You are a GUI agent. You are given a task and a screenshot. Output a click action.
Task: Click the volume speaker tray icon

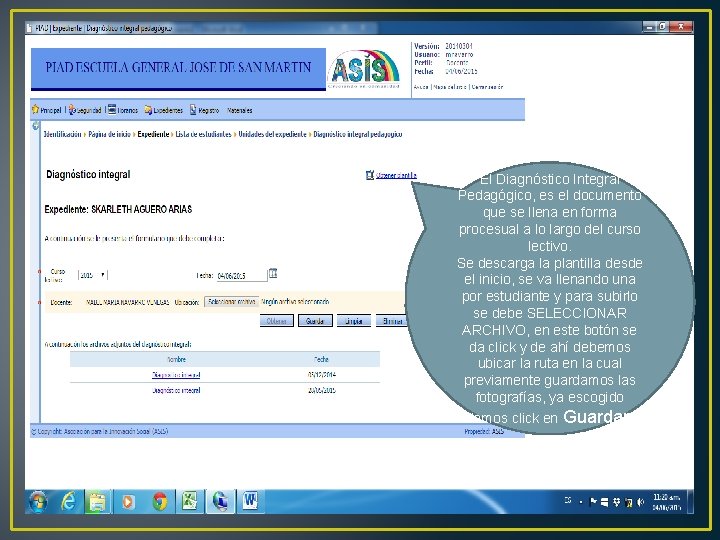pos(641,502)
